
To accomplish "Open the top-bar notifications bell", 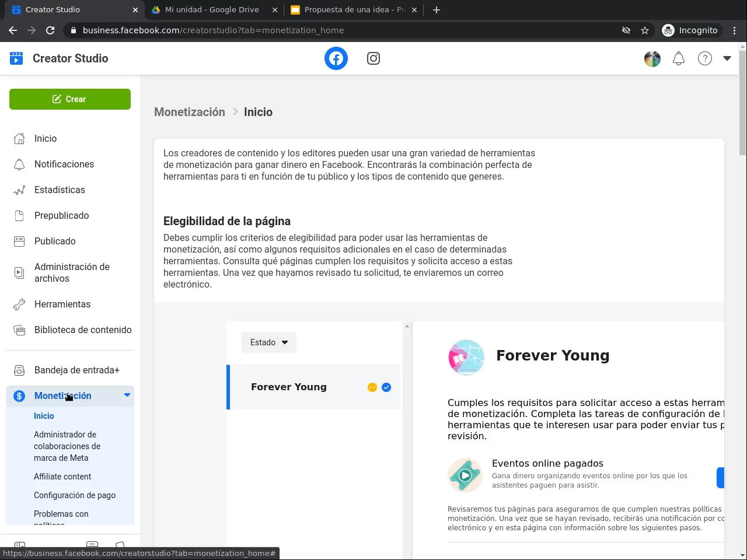I will pyautogui.click(x=679, y=58).
